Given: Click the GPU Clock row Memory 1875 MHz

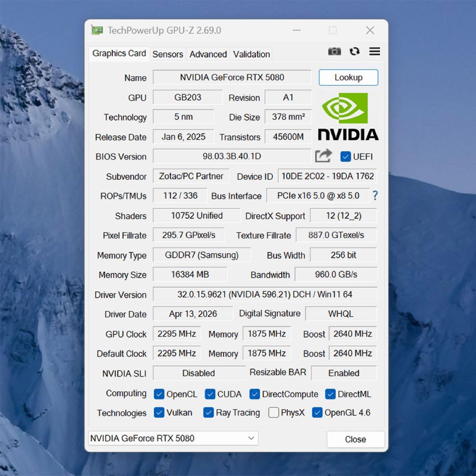Looking at the screenshot, I should tap(267, 334).
